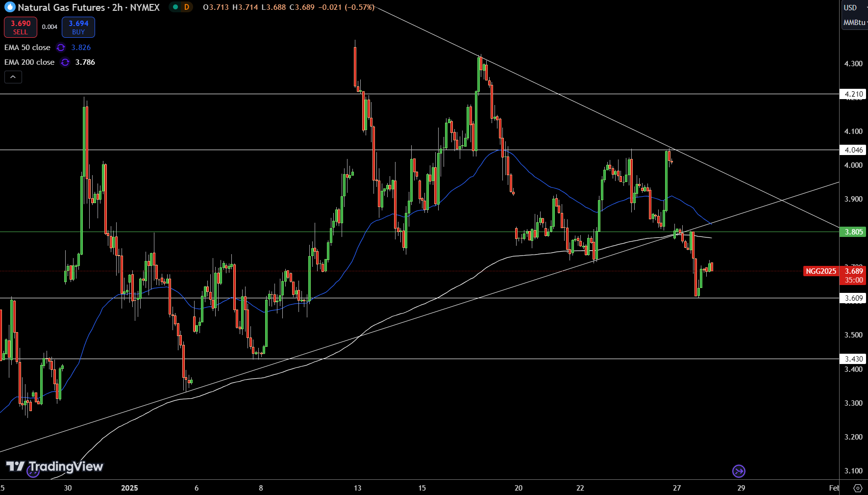Click the 4.046 horizontal line price label

tap(853, 150)
